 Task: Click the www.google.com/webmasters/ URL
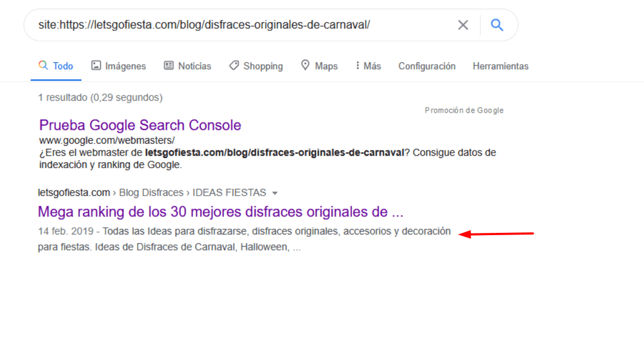tap(107, 141)
